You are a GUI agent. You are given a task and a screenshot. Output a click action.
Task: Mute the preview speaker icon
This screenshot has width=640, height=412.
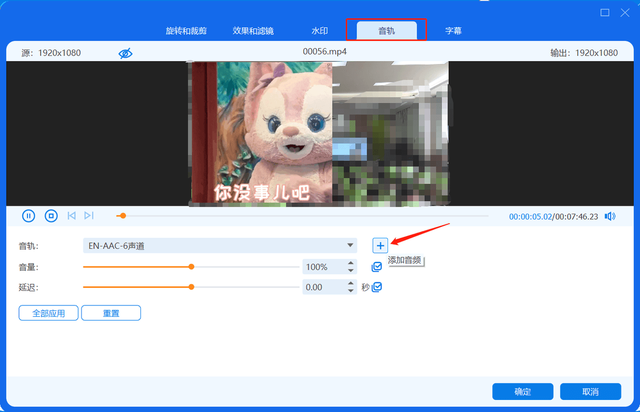pyautogui.click(x=610, y=216)
